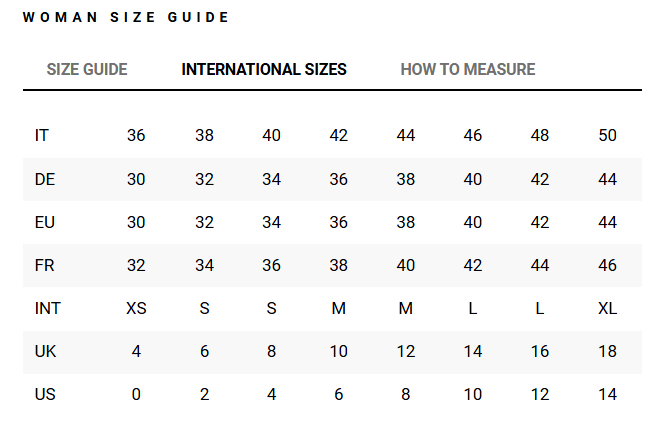
Task: Select FR size 46 cell
Action: point(608,265)
